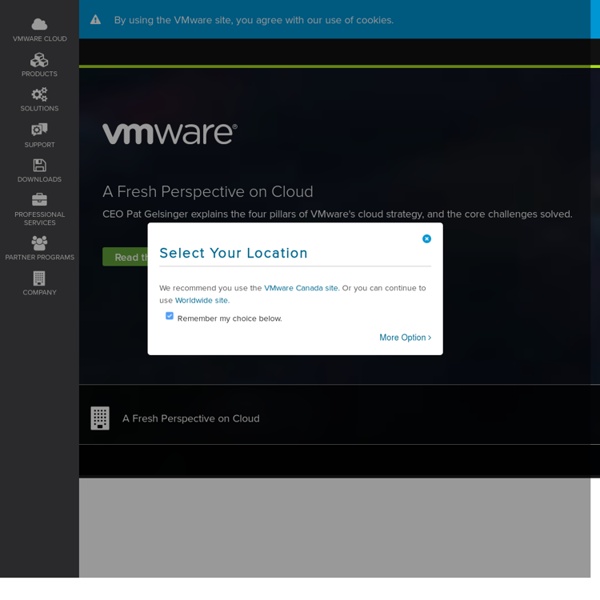Viewport: 600px width, 600px height.
Task: Open the VMware Cloud sidebar icon
Action: (x=39, y=24)
